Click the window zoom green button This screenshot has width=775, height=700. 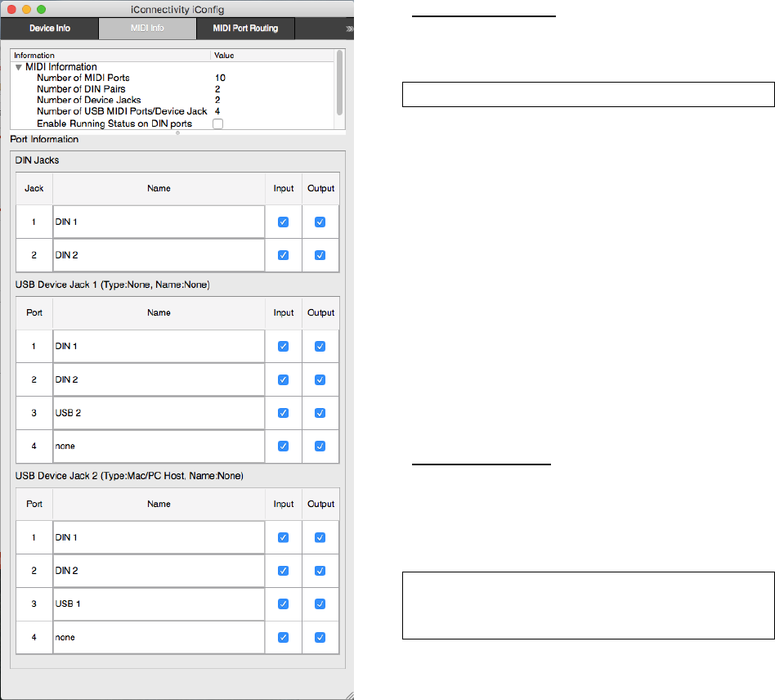[x=42, y=9]
